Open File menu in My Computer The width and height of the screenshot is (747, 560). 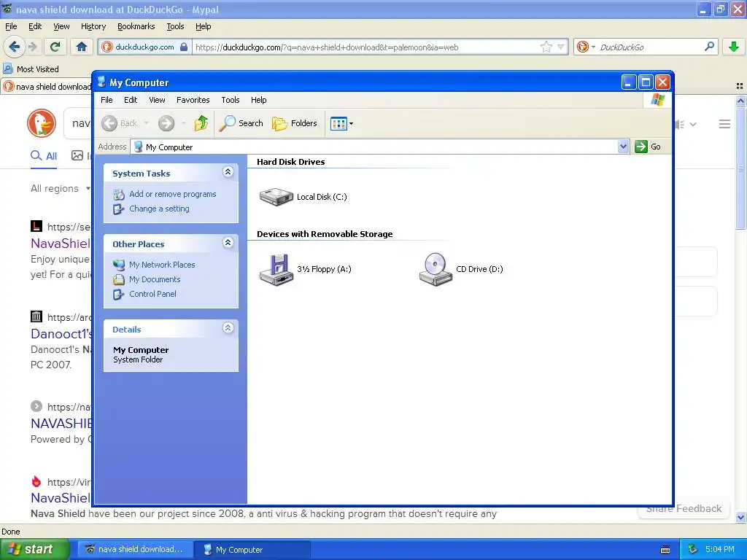107,100
